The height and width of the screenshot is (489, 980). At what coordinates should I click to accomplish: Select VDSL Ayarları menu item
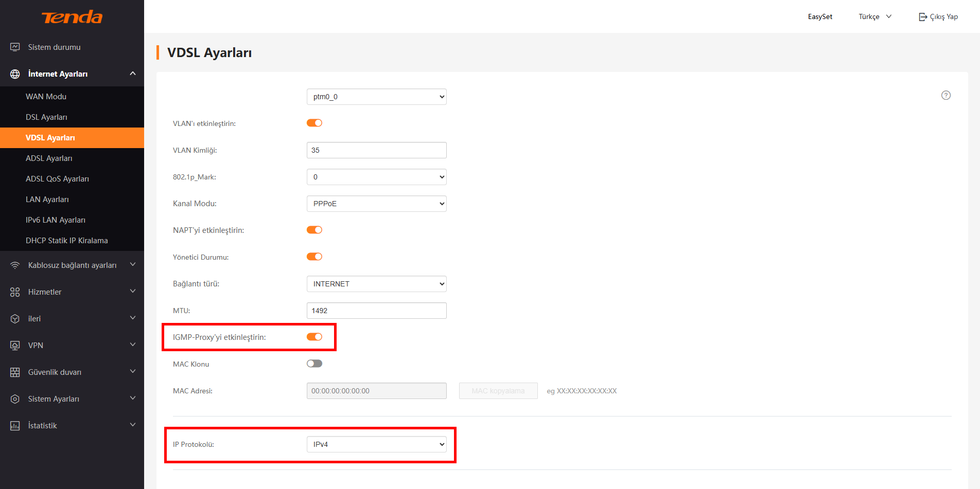click(x=72, y=138)
